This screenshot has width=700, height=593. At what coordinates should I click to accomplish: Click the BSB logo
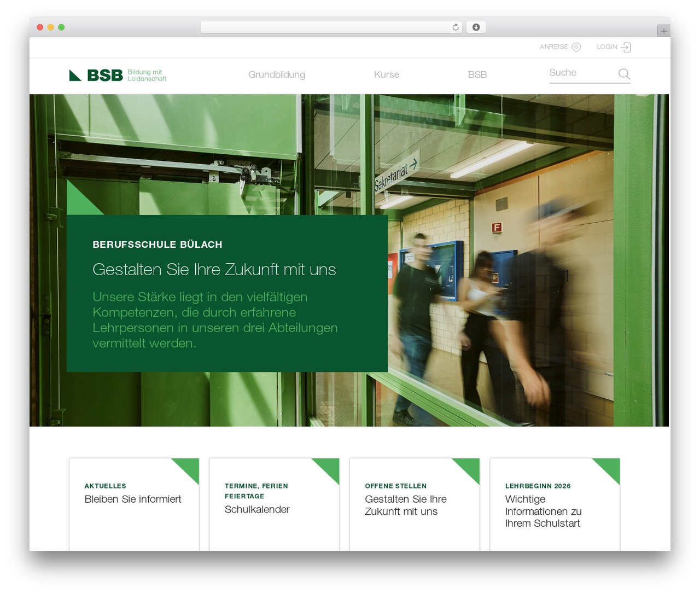[118, 75]
